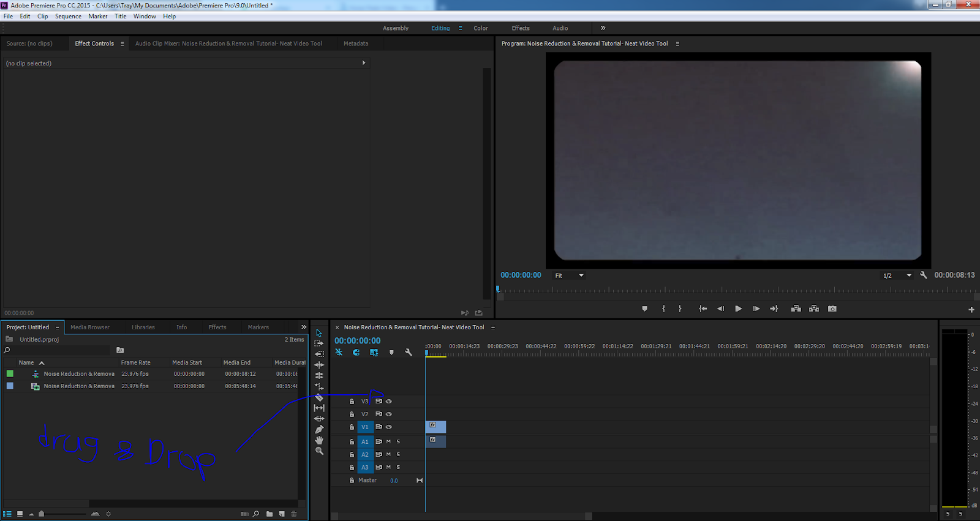
Task: Toggle V2 track output eye
Action: tap(388, 414)
